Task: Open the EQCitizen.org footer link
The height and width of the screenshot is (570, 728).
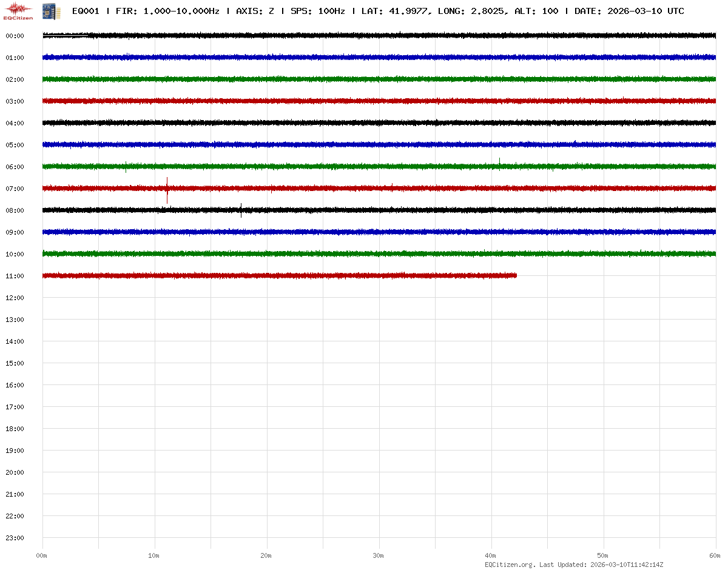Action: click(510, 565)
